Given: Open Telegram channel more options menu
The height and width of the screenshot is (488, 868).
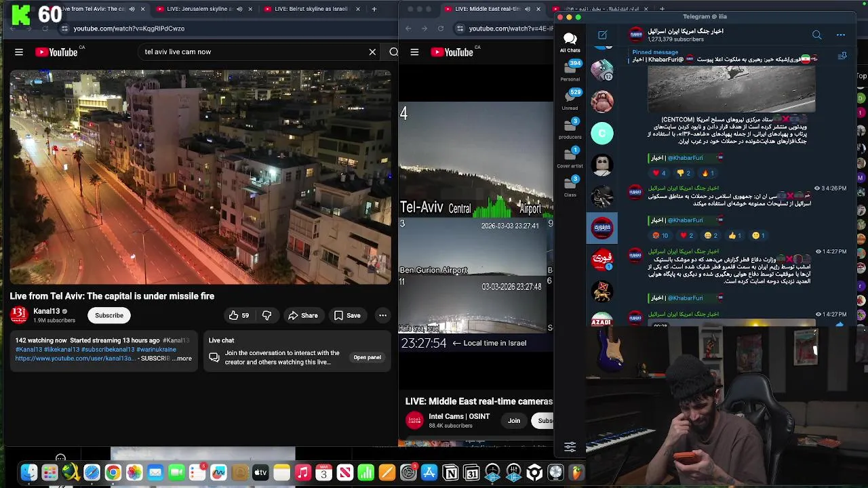Looking at the screenshot, I should [841, 35].
